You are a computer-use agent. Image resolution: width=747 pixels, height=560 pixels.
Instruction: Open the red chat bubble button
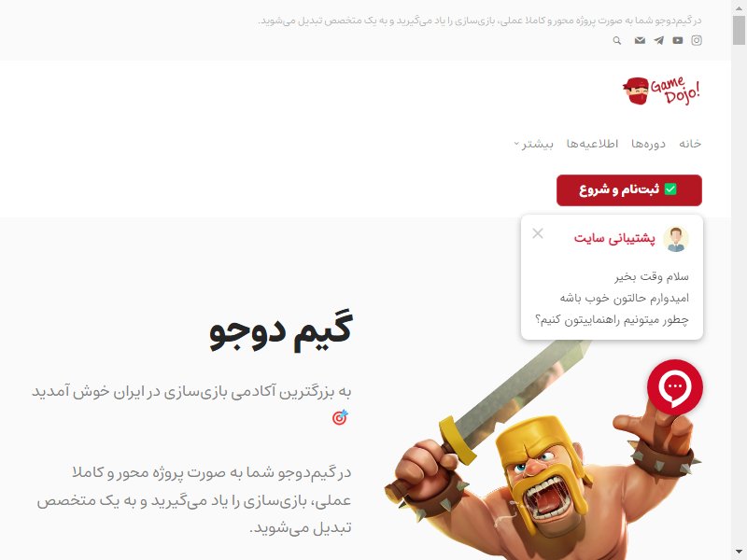[674, 386]
